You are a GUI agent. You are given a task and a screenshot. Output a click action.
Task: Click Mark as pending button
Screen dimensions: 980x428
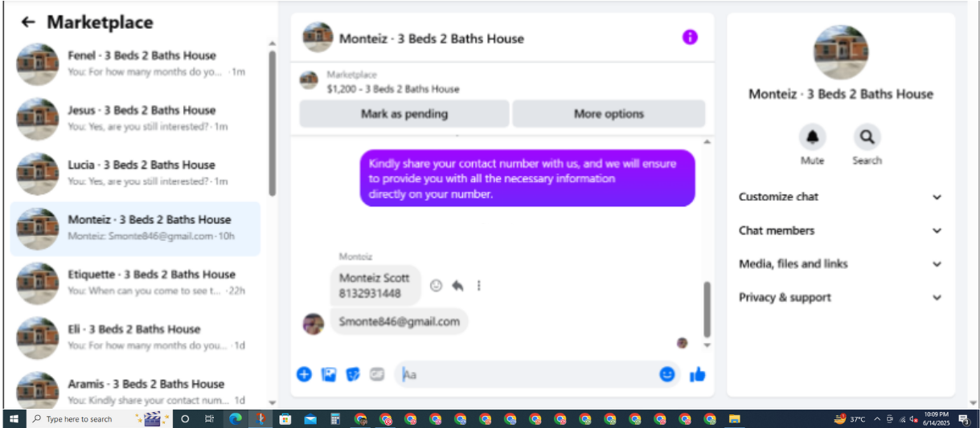point(404,114)
